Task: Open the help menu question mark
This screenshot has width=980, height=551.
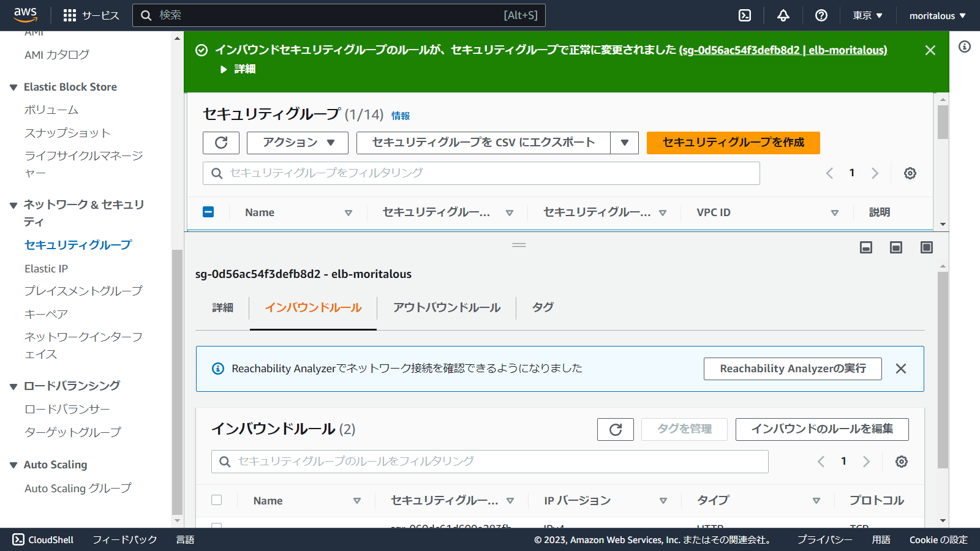Action: (x=821, y=15)
